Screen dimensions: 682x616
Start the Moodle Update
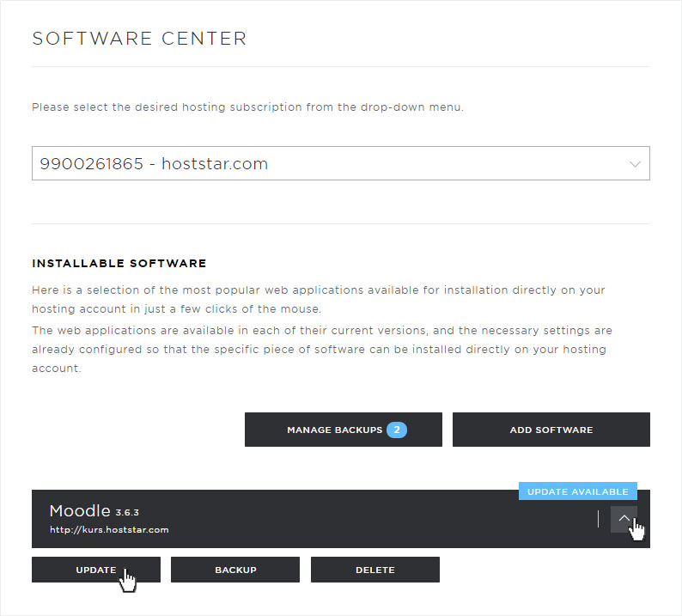point(96,570)
